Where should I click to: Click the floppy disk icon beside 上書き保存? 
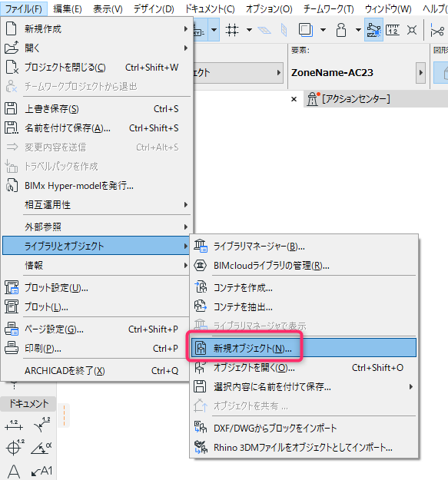pos(11,109)
